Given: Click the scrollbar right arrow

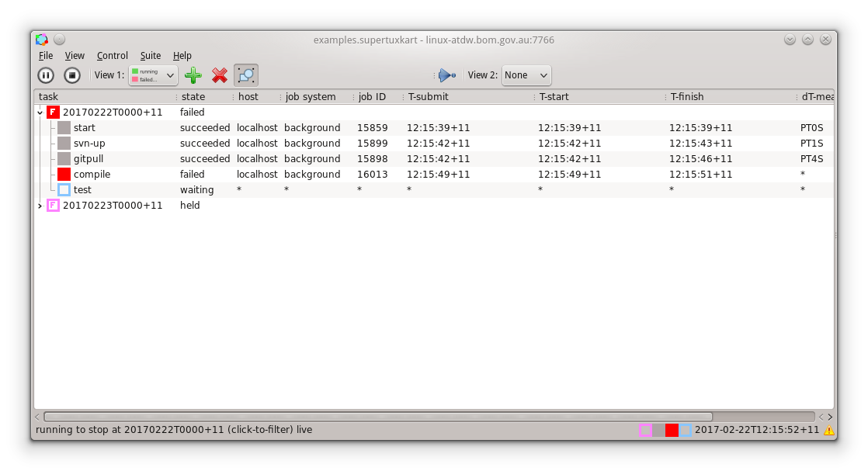Looking at the screenshot, I should (830, 417).
